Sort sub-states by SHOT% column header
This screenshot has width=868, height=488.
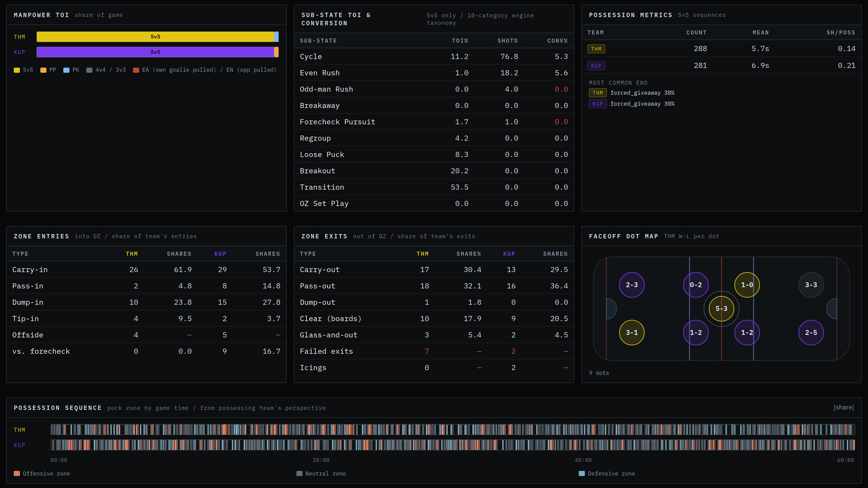[508, 41]
